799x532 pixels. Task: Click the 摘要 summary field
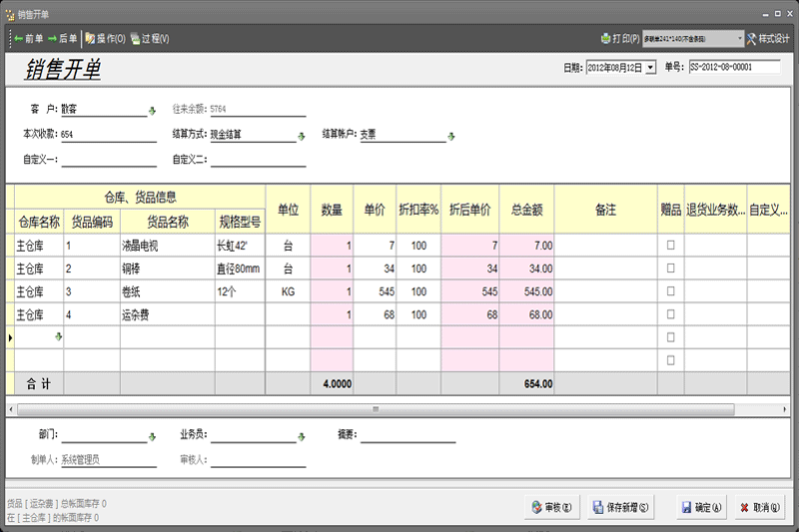point(408,435)
